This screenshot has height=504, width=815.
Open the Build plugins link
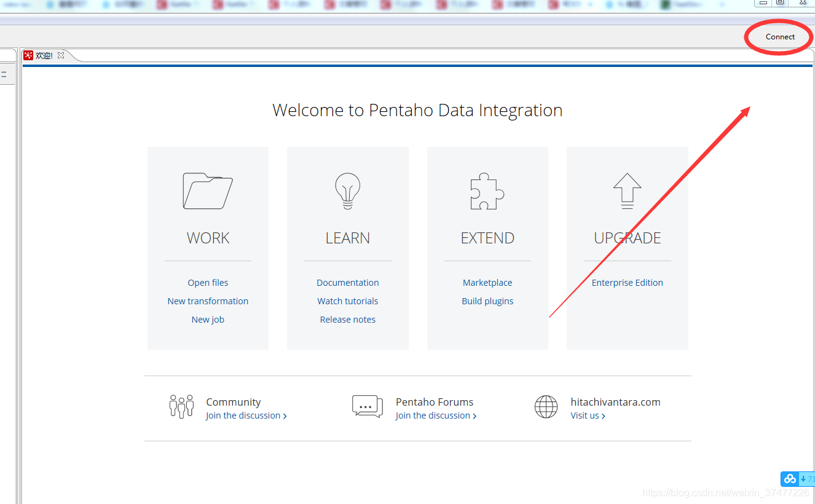[x=487, y=301]
